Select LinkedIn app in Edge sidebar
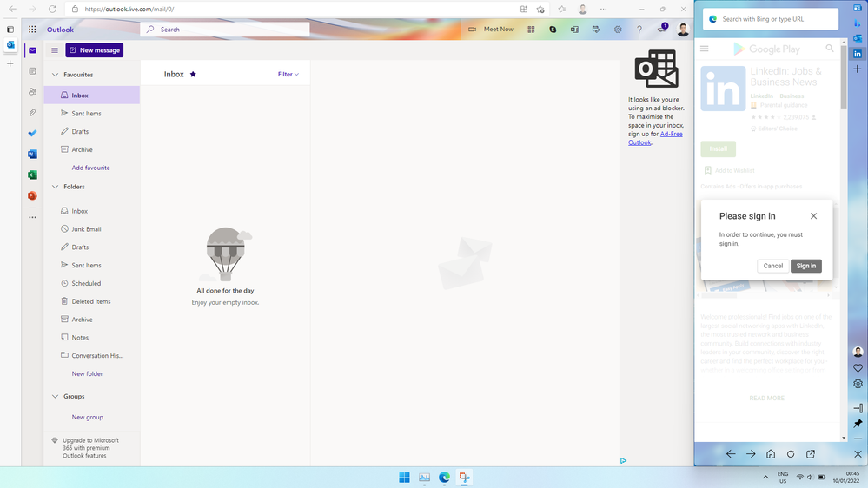This screenshot has height=488, width=868. point(858,54)
